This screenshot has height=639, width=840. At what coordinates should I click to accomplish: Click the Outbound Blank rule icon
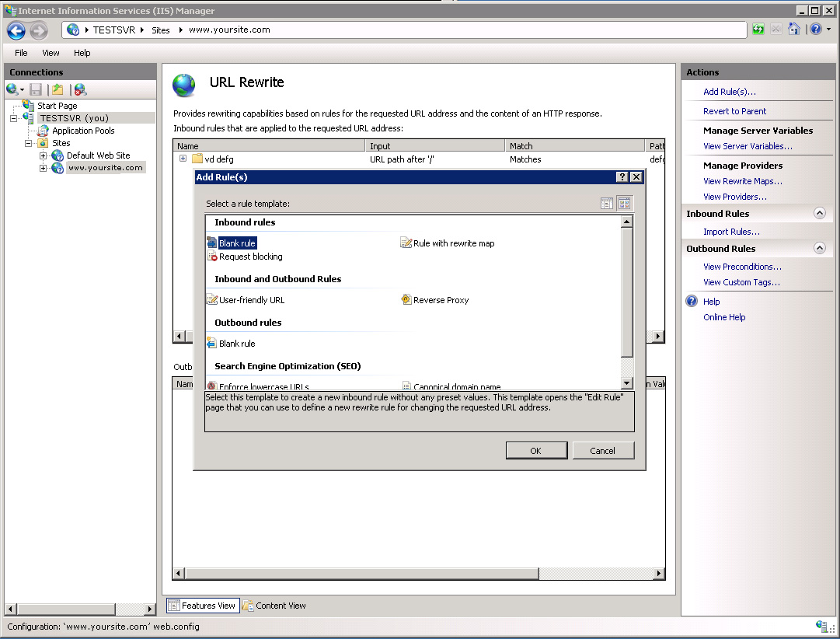coord(211,343)
